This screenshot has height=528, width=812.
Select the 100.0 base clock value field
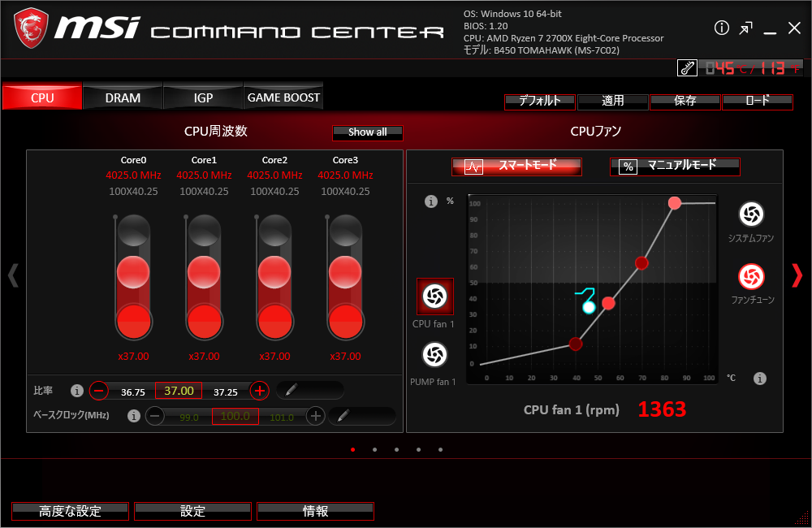coord(235,416)
